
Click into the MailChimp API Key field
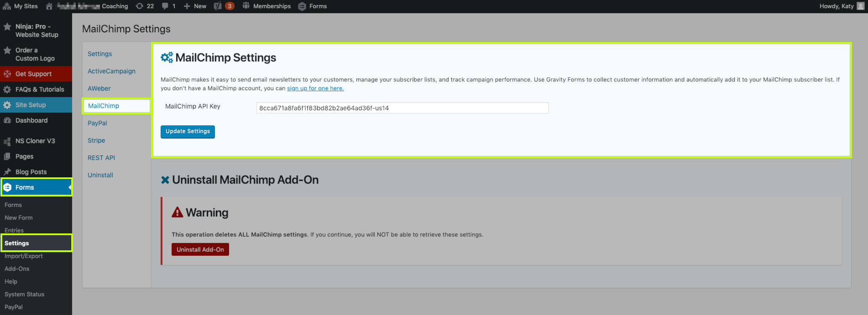coord(403,108)
